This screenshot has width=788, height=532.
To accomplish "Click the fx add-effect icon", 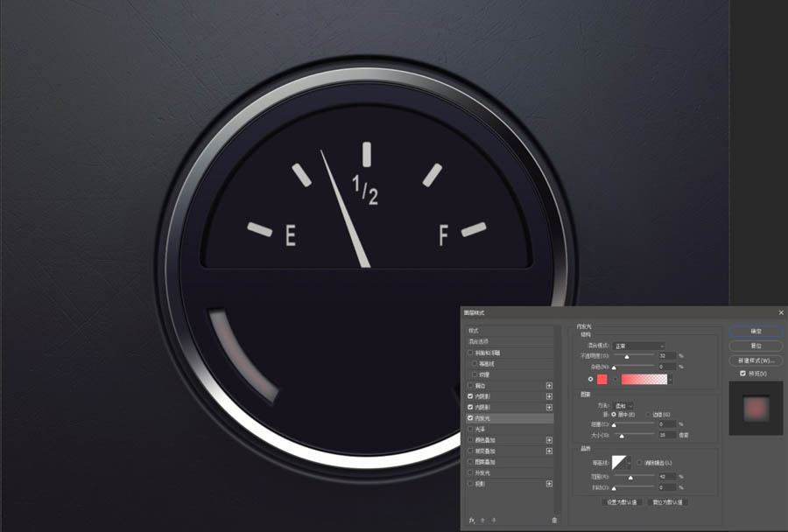I will click(471, 521).
